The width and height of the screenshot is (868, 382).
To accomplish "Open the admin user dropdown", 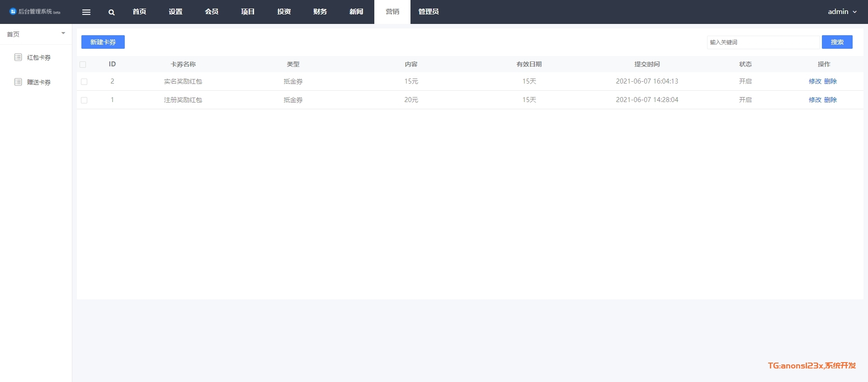I will [x=842, y=12].
